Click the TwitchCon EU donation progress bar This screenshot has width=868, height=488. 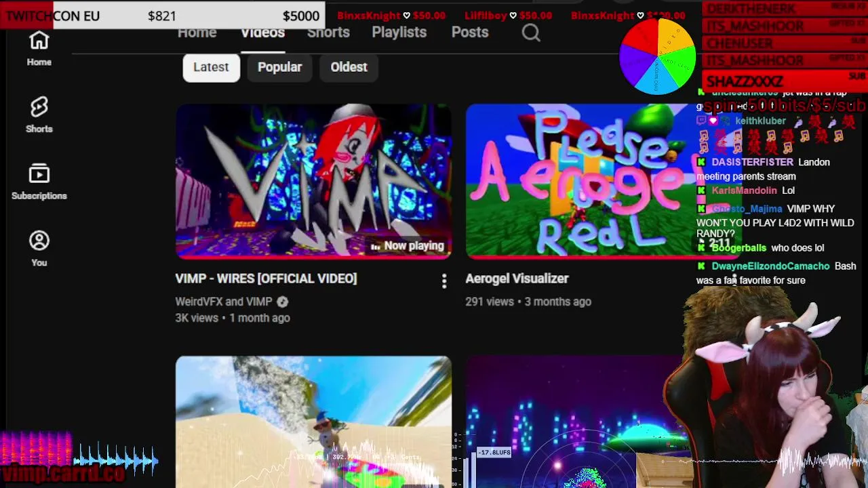pos(163,16)
